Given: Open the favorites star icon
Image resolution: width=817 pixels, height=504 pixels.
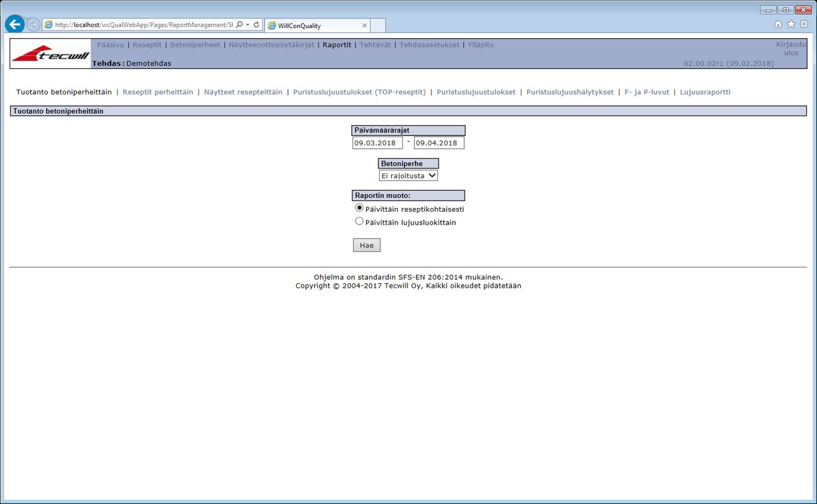Looking at the screenshot, I should click(x=791, y=24).
